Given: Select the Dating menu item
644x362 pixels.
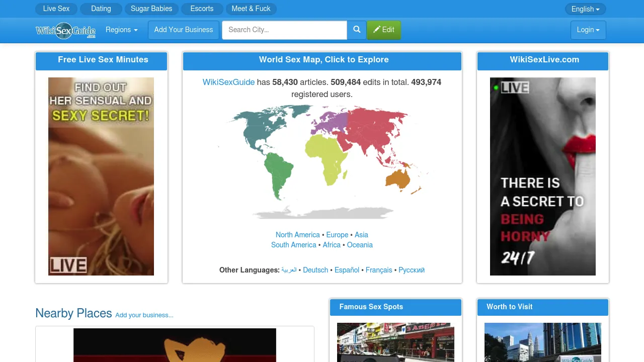Looking at the screenshot, I should [101, 9].
